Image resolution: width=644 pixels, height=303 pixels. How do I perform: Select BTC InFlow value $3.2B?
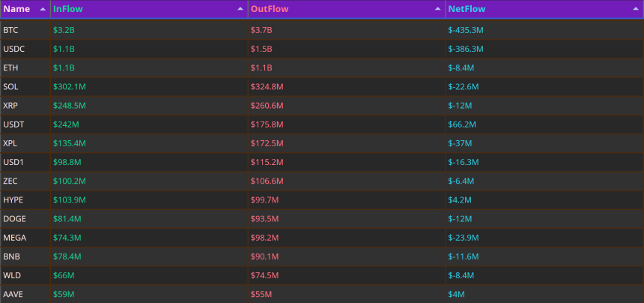64,30
